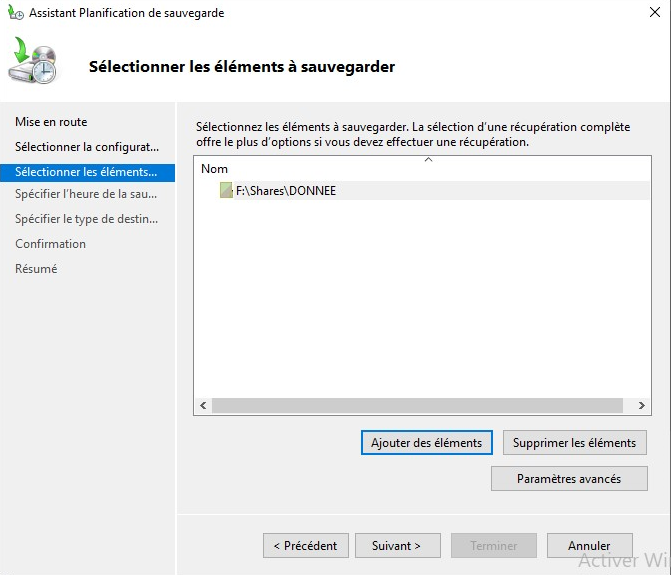Click the horizontal scrollbar right arrow
The height and width of the screenshot is (575, 671).
(x=641, y=405)
